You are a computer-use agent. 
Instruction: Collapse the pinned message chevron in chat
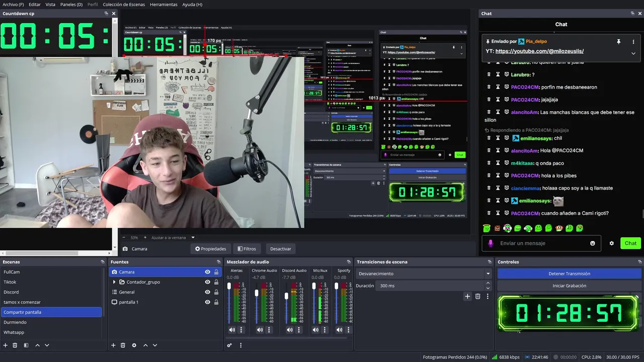(633, 53)
